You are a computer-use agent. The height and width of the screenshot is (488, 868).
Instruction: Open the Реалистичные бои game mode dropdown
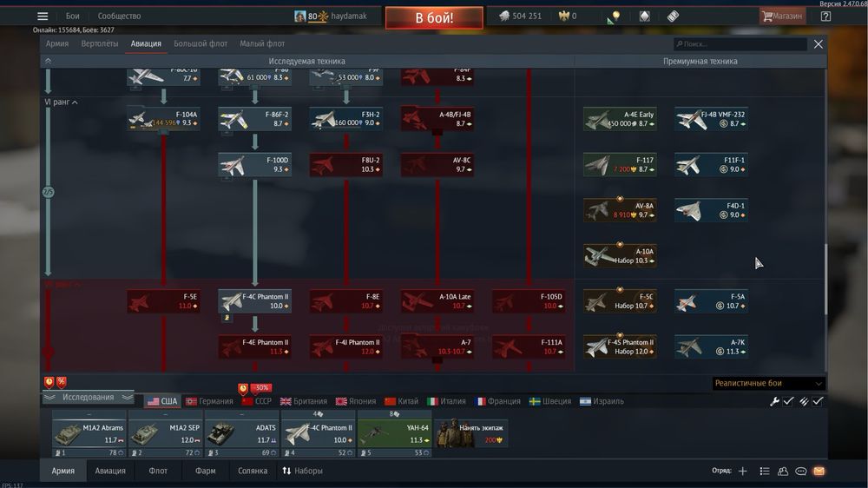pos(768,383)
